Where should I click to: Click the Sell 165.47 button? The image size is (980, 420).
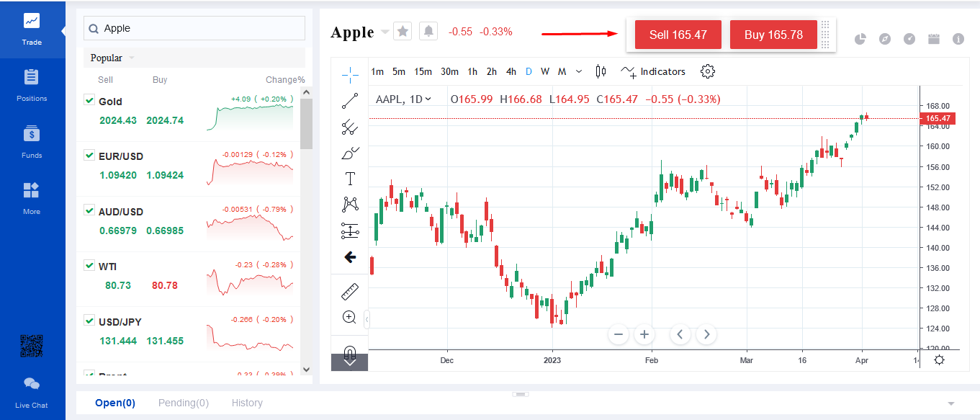click(678, 35)
